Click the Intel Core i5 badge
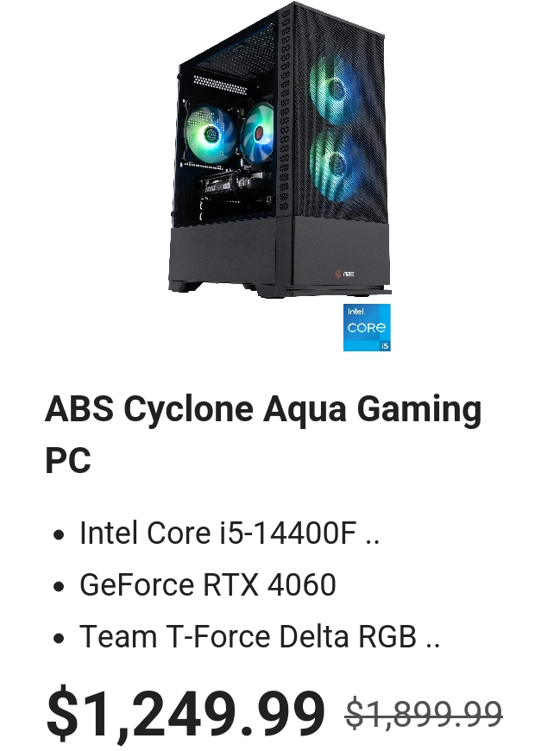The image size is (560, 751). [367, 328]
